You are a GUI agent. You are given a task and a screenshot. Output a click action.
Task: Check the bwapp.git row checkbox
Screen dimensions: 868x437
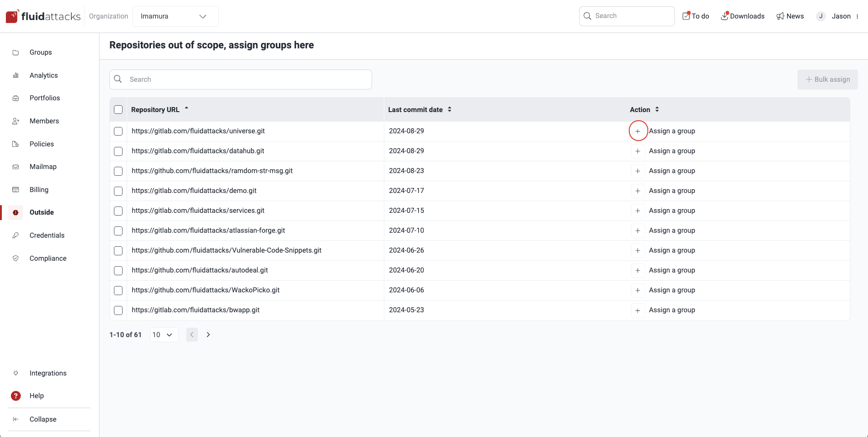point(118,310)
